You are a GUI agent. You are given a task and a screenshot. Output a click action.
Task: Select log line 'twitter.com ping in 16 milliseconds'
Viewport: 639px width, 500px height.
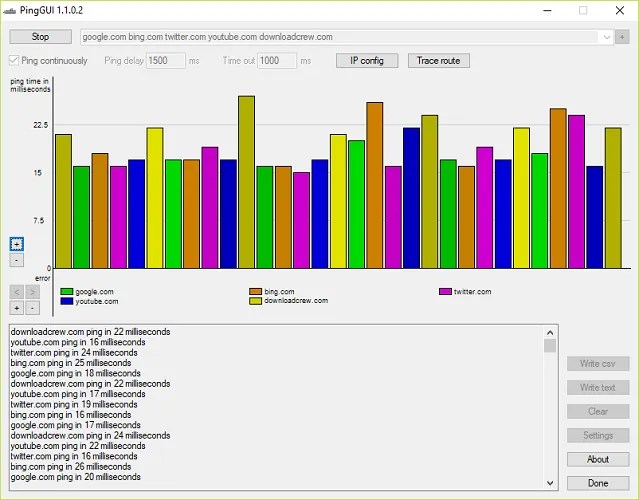pyautogui.click(x=74, y=456)
